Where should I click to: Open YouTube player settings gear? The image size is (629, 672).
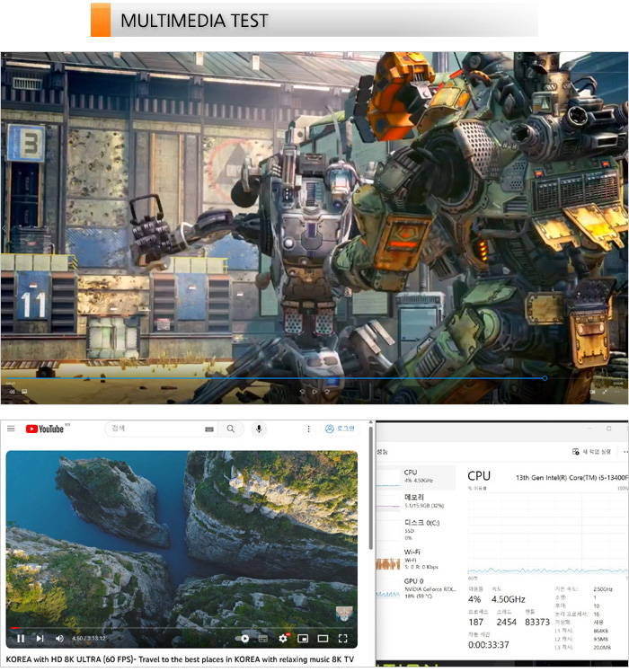coord(283,639)
